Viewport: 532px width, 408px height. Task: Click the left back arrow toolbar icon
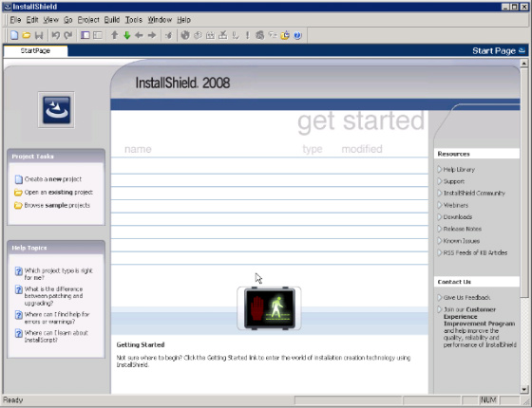click(139, 35)
